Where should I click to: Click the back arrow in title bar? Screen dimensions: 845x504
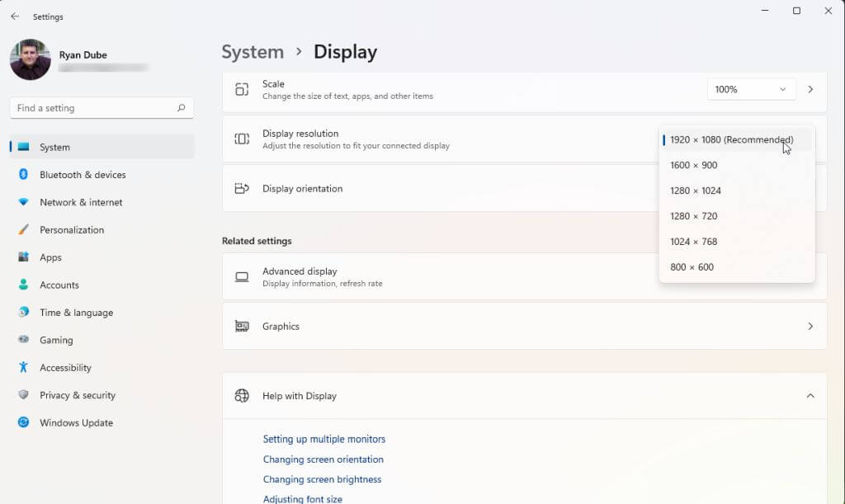(x=15, y=16)
